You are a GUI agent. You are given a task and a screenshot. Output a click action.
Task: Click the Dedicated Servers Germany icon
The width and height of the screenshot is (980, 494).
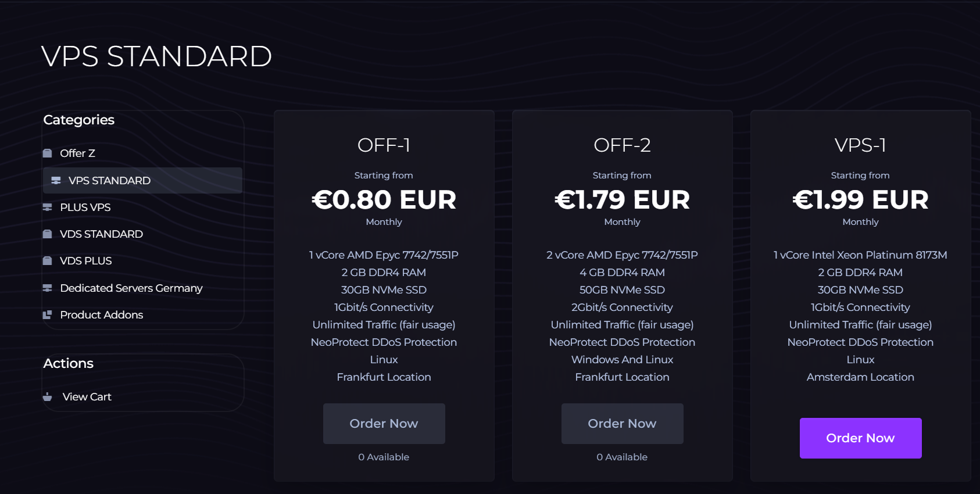tap(48, 288)
